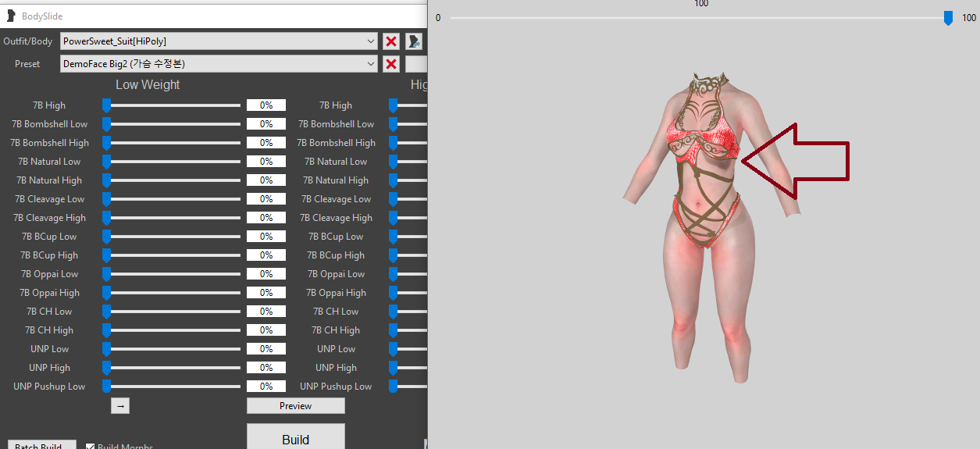
Task: Click the 7B CH Low low-weight percent field
Action: pyautogui.click(x=266, y=312)
